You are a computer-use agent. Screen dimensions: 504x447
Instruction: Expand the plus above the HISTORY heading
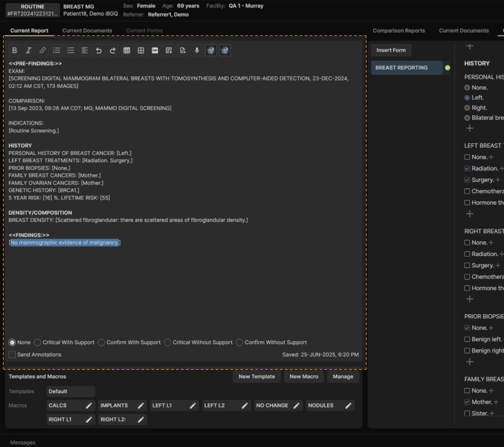470,47
